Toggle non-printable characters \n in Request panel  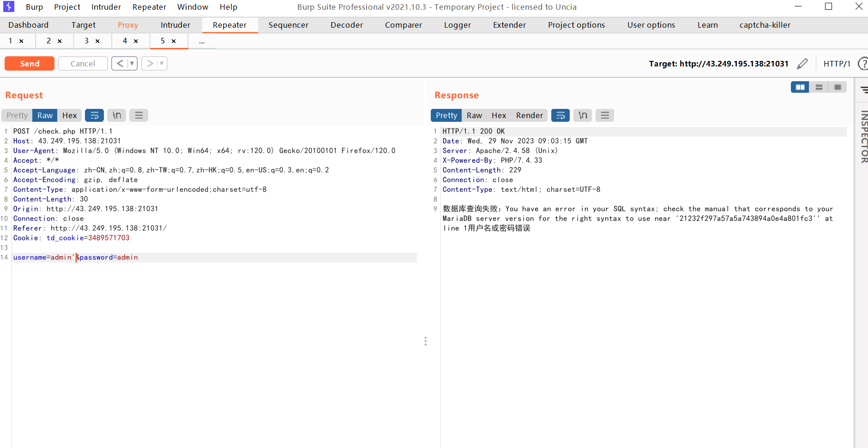click(117, 115)
